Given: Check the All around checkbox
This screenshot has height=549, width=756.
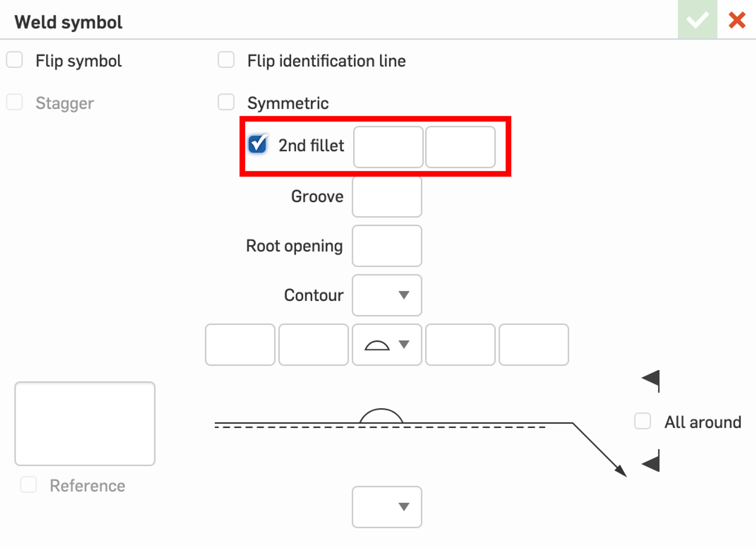Looking at the screenshot, I should (x=643, y=421).
